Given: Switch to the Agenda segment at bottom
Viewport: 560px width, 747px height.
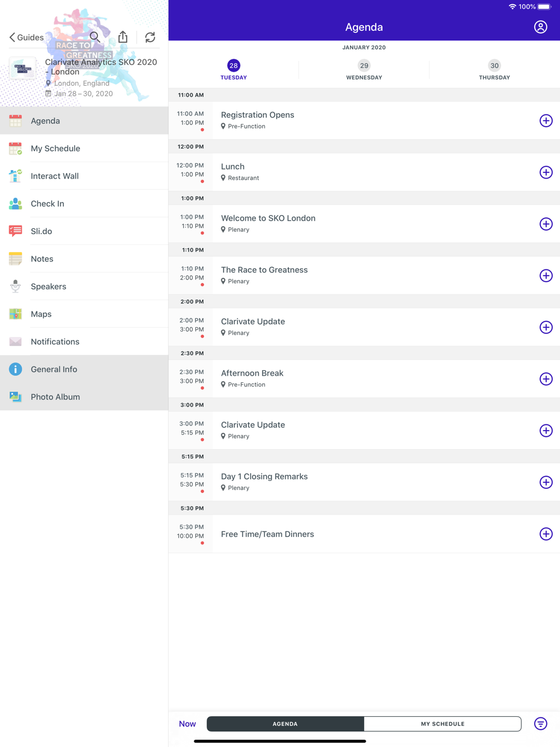Looking at the screenshot, I should click(285, 723).
